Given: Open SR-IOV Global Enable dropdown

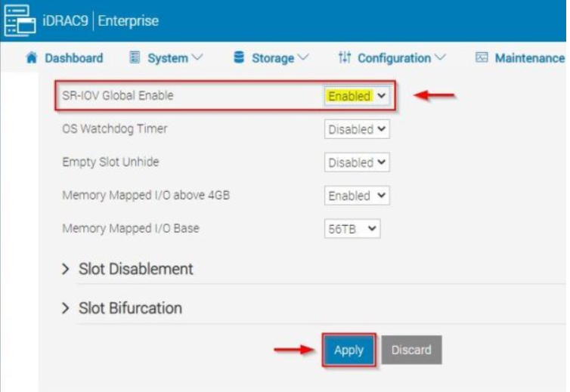Looking at the screenshot, I should (357, 96).
